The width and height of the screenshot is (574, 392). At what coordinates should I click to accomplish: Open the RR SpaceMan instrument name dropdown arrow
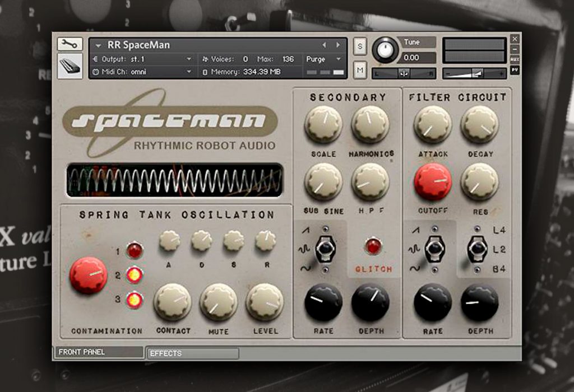[98, 46]
